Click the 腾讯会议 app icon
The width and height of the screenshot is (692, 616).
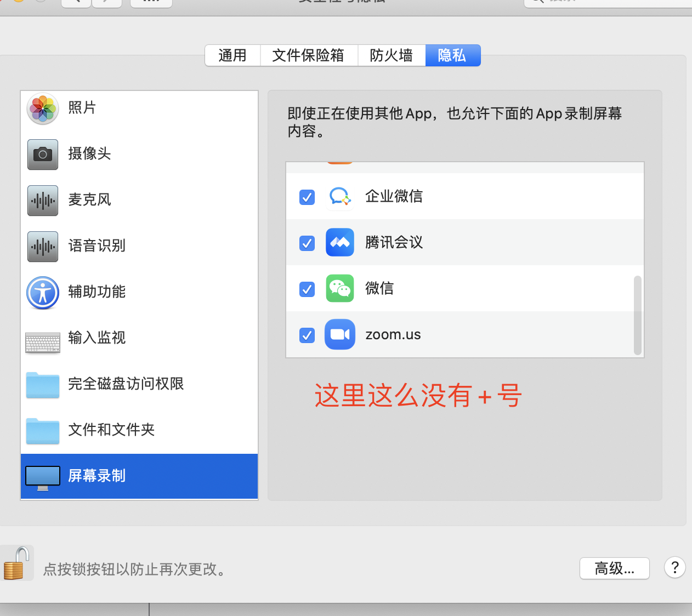pyautogui.click(x=340, y=243)
